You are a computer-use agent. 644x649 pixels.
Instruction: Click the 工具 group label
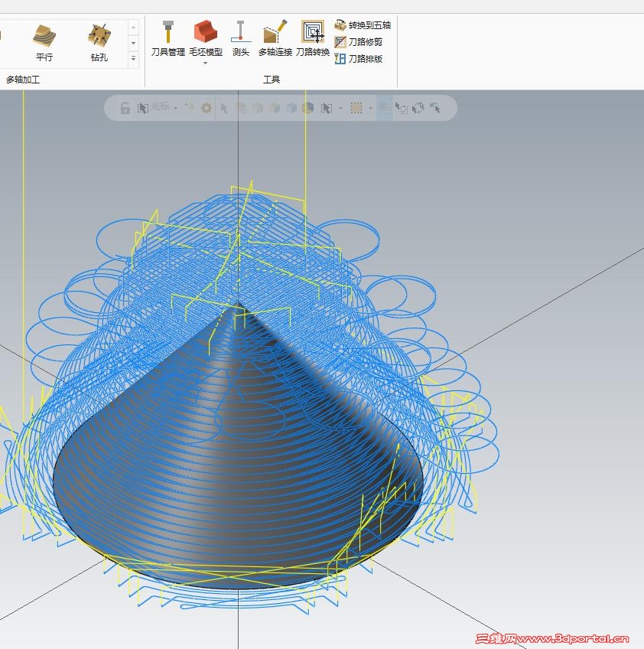(x=272, y=80)
